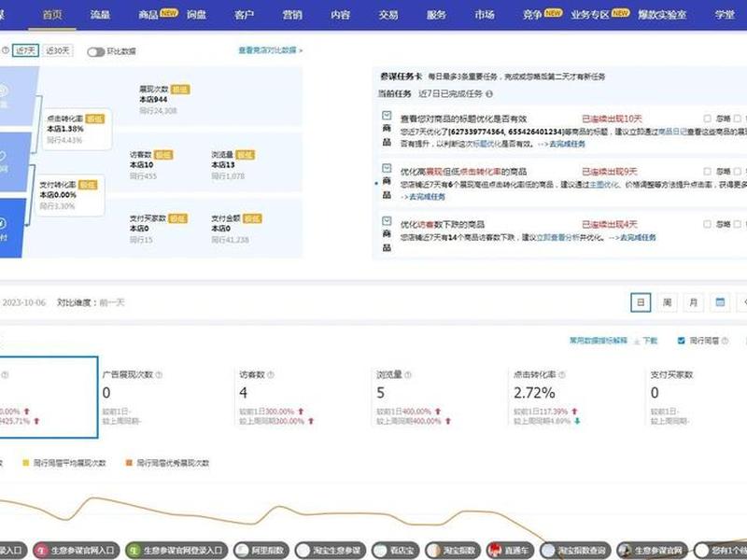Click the 支付买家数 funnel stat

[159, 229]
